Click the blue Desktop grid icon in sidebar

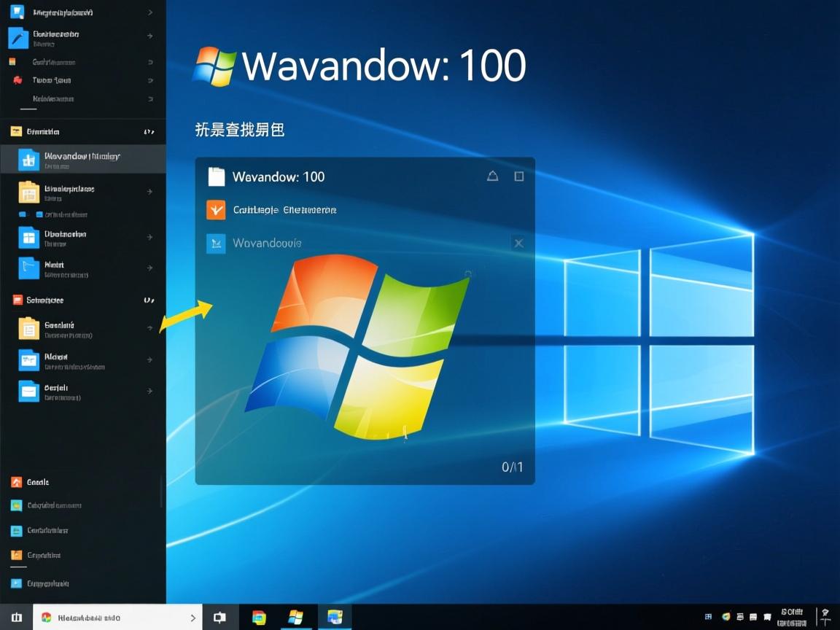29,237
